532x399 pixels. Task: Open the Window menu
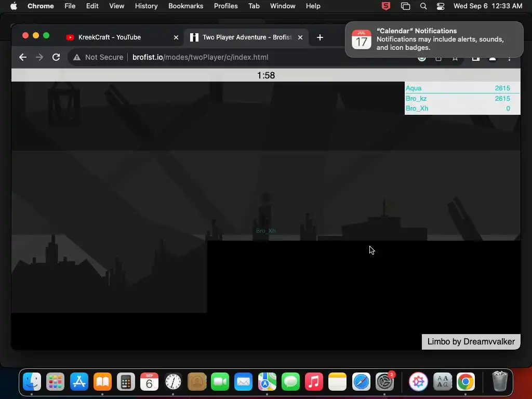coord(283,6)
